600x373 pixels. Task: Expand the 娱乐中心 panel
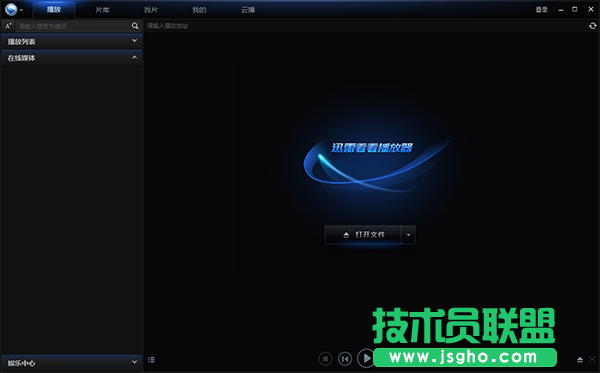(x=72, y=363)
